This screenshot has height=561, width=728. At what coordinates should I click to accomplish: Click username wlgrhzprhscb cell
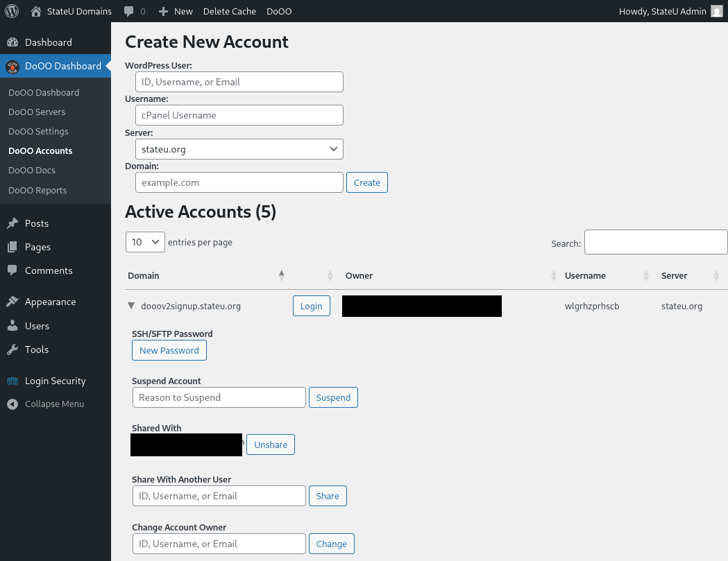coord(592,306)
